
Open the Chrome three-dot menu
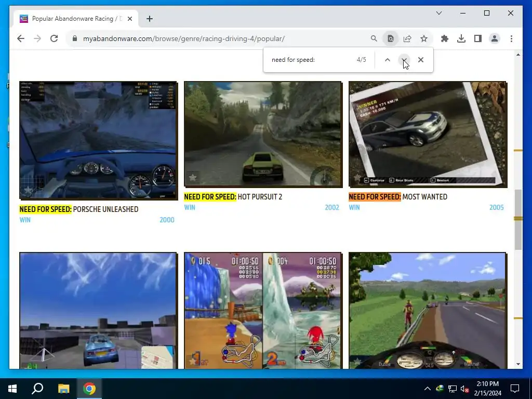[x=511, y=38]
